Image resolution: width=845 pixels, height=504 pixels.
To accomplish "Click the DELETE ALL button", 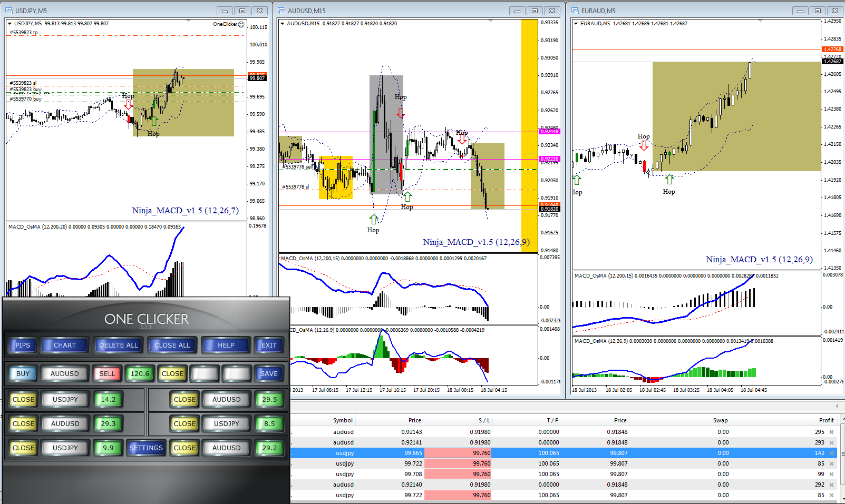I will [x=119, y=345].
